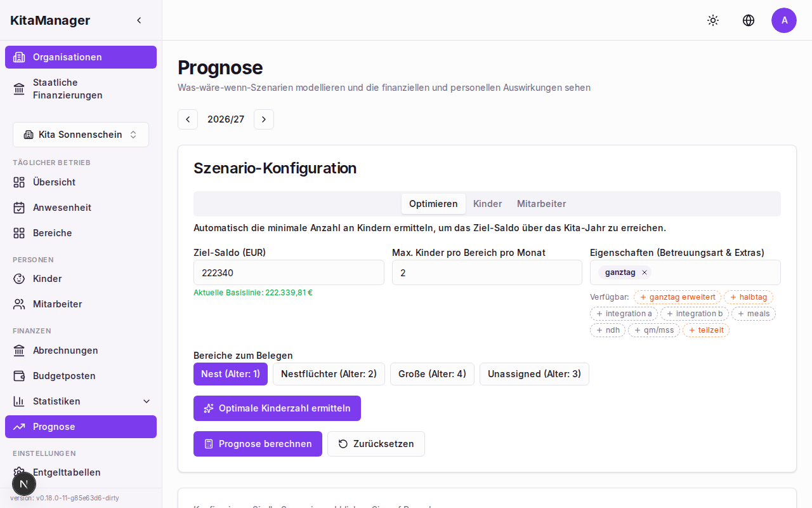Viewport: 812px width, 508px height.
Task: Open the Kita Sonnenschein organisation selector
Action: click(x=81, y=135)
